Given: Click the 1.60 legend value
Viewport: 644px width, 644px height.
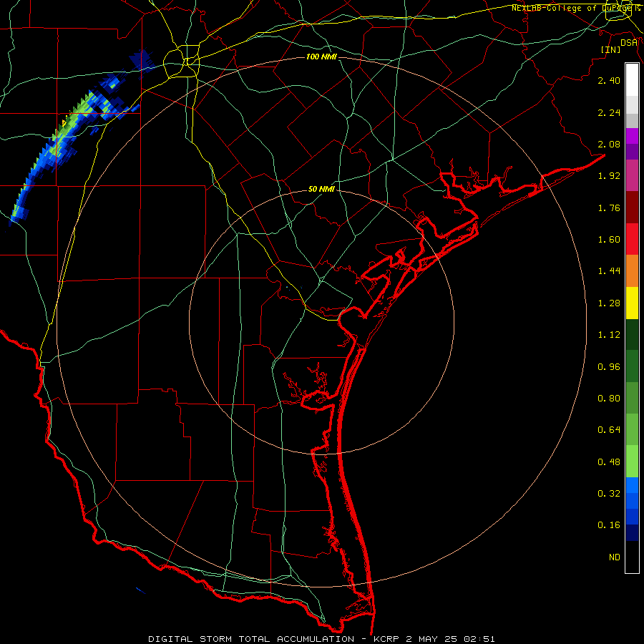Looking at the screenshot, I should pos(609,240).
